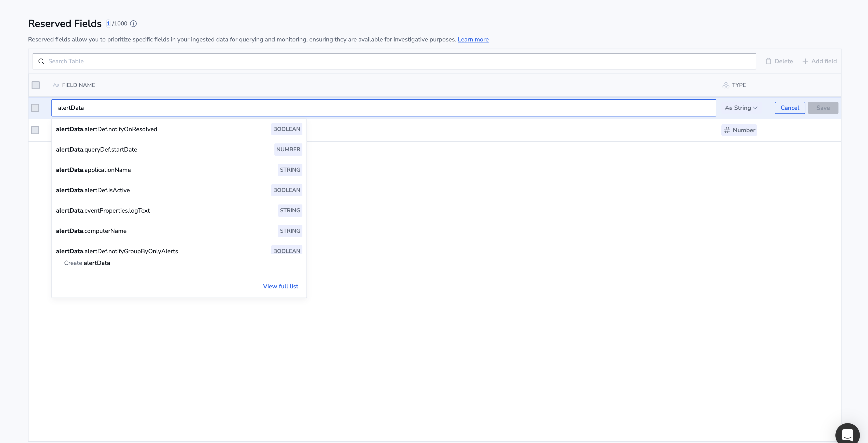Click the BOOLEAN tag for notifyOnResolved
868x443 pixels.
(286, 129)
